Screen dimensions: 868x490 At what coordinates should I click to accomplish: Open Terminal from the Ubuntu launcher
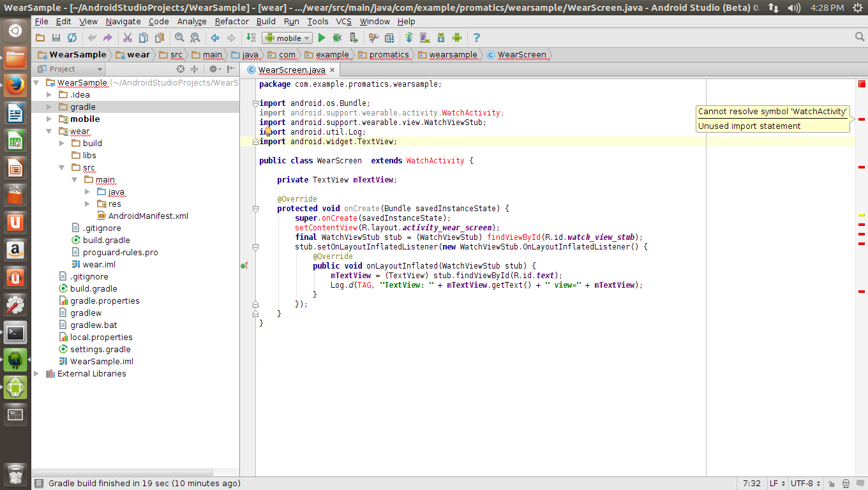(15, 332)
